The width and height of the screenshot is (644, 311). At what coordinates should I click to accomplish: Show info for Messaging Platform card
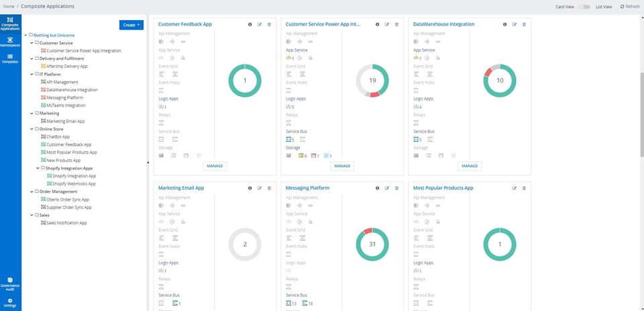click(x=377, y=188)
